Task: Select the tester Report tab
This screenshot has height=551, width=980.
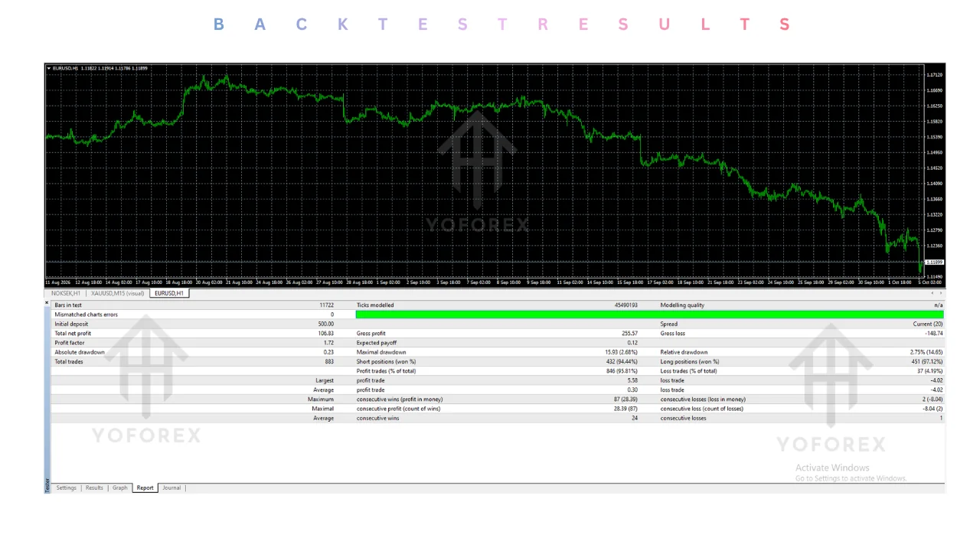Action: point(145,487)
